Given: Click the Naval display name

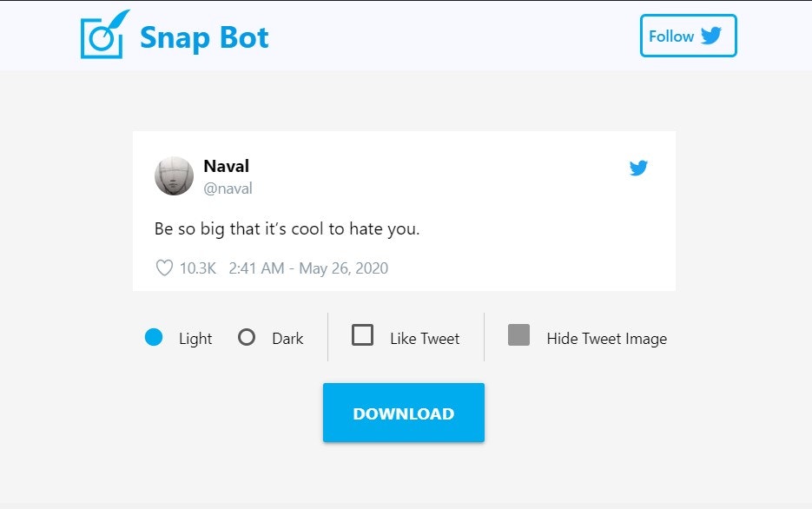Looking at the screenshot, I should 226,166.
